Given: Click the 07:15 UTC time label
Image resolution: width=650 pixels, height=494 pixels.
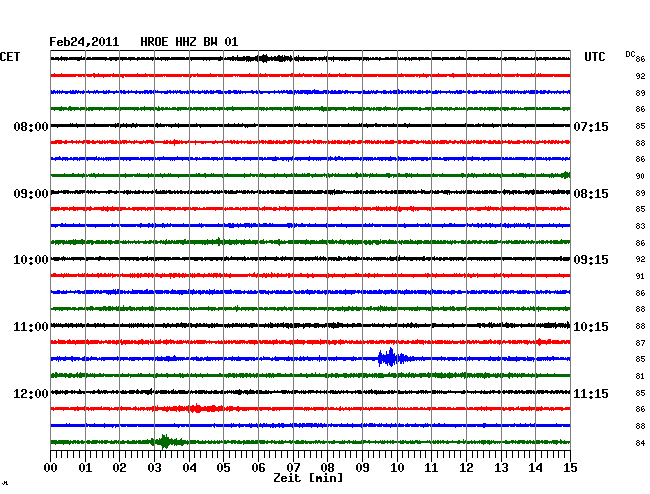Looking at the screenshot, I should pos(591,126).
